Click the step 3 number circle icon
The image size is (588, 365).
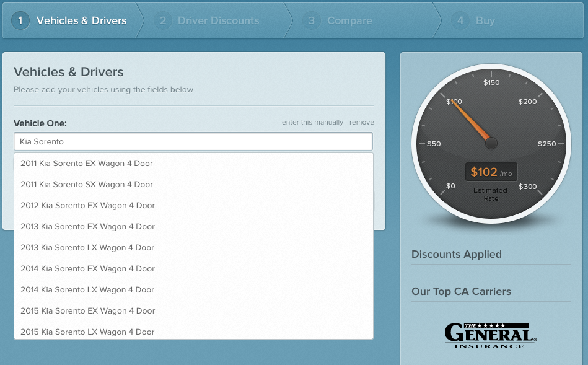(x=312, y=20)
